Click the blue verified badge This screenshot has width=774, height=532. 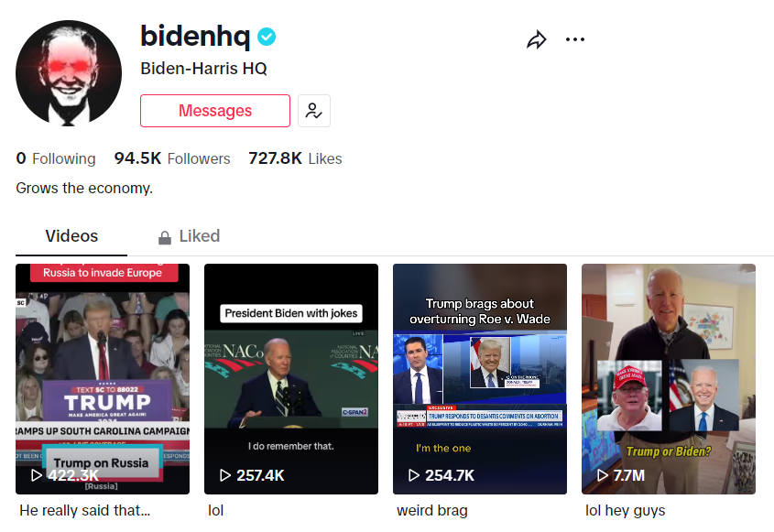coord(267,38)
